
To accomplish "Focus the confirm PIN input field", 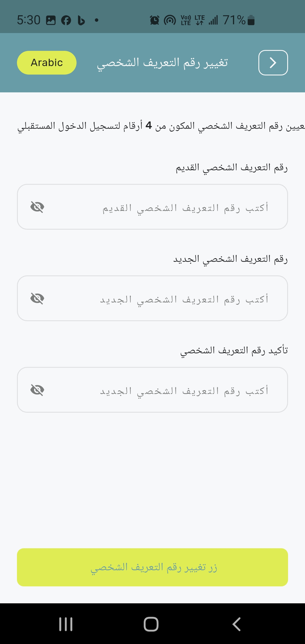I will click(169, 390).
